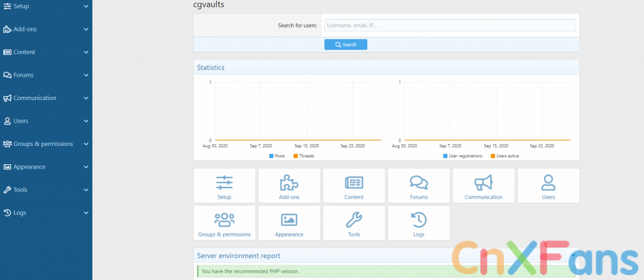Click the Add-ons puzzle icon in sidebar
Image resolution: width=644 pixels, height=280 pixels.
click(x=8, y=29)
